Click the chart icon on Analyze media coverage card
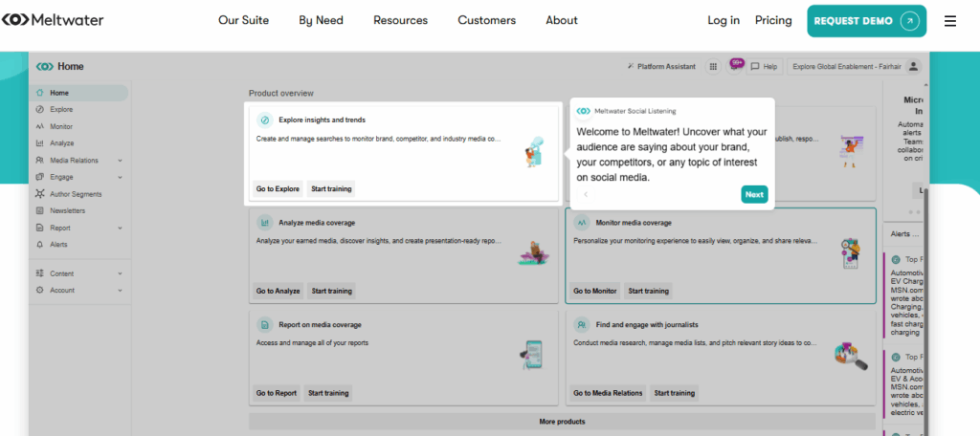 point(265,223)
